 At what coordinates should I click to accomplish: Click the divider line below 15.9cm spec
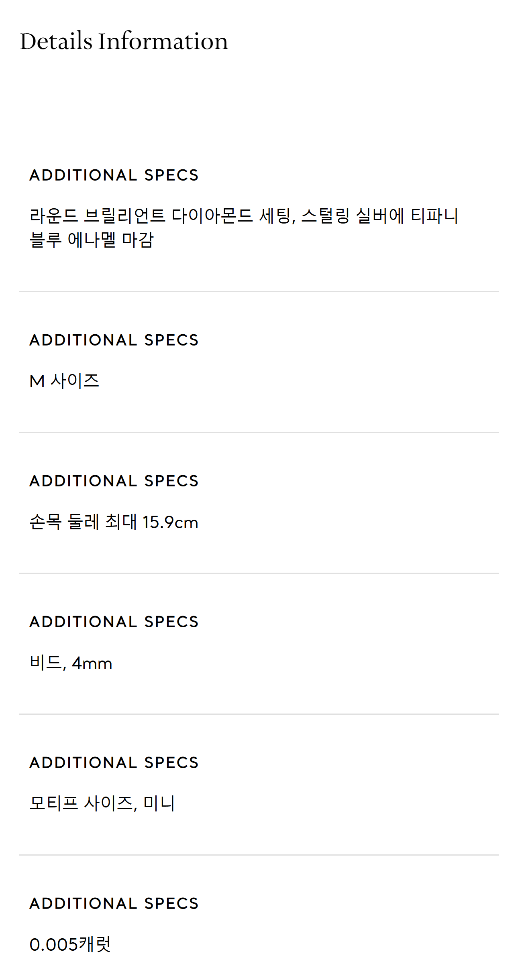tap(259, 573)
